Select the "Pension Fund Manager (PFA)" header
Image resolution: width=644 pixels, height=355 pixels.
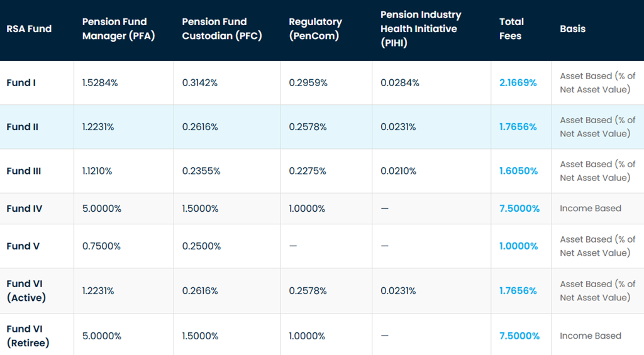point(118,29)
